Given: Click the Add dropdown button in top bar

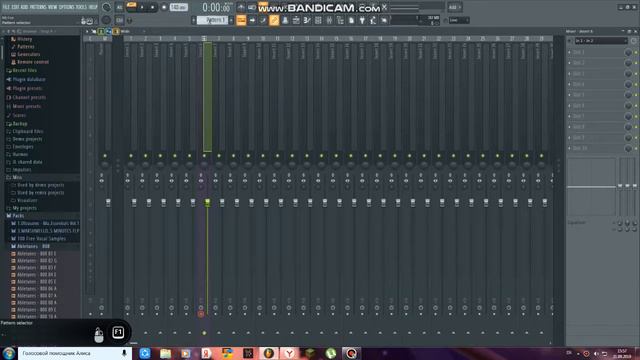Looking at the screenshot, I should click(455, 7).
